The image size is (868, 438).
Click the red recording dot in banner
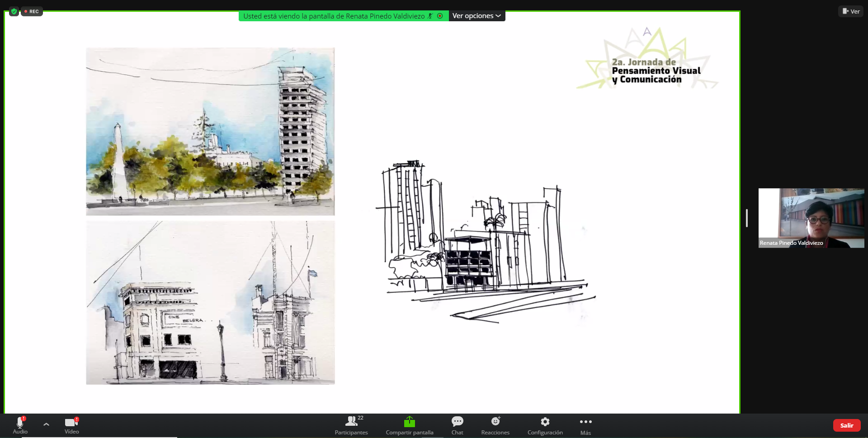click(440, 16)
